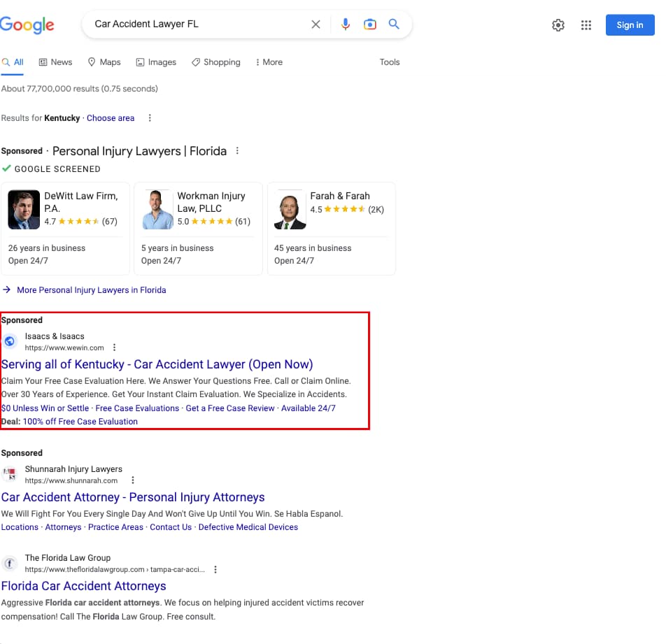Image resolution: width=666 pixels, height=644 pixels.
Task: Click The Florida Law Group favicon
Action: point(9,563)
